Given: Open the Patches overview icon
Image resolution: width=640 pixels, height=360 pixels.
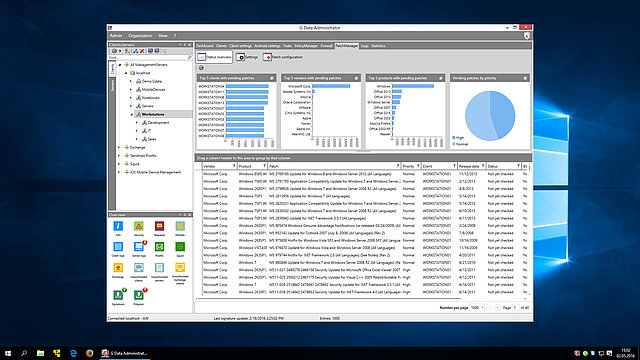Looking at the screenshot, I should pyautogui.click(x=180, y=226).
